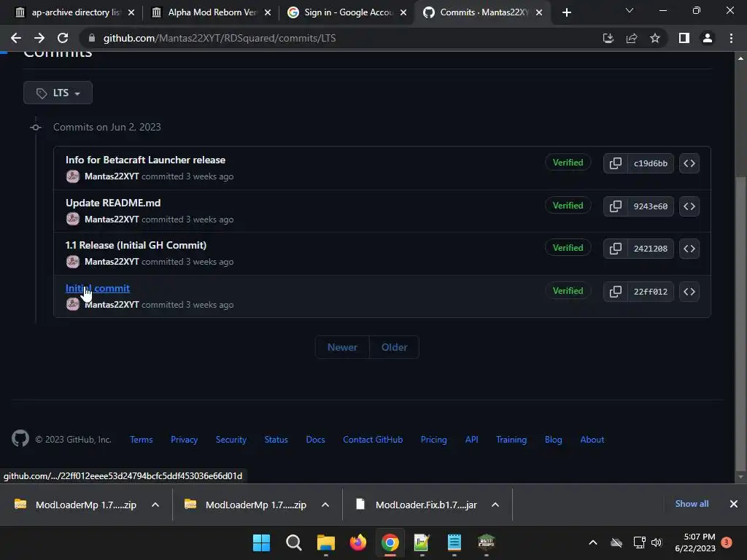Show all downloads
Viewport: 747px width, 560px height.
tap(692, 504)
